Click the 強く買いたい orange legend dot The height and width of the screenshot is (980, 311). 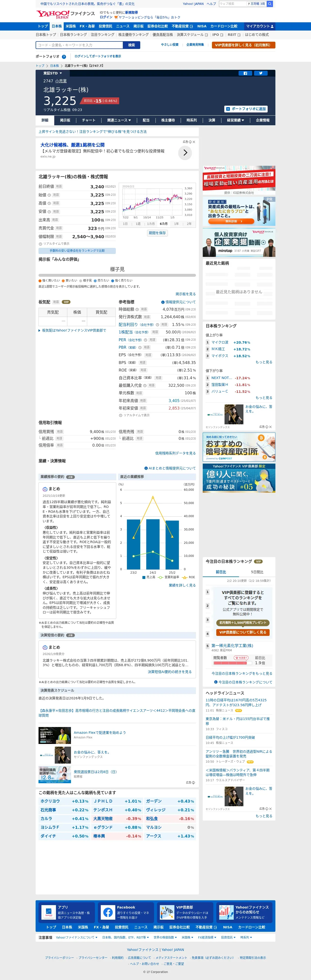[40, 281]
